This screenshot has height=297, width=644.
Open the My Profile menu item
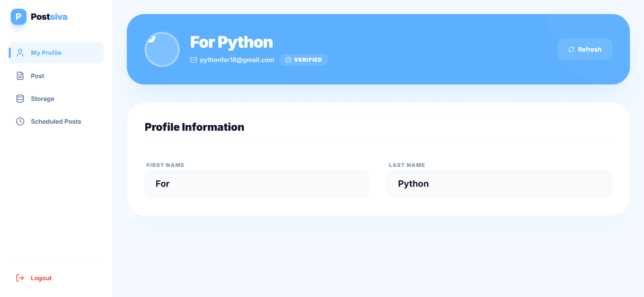(46, 53)
